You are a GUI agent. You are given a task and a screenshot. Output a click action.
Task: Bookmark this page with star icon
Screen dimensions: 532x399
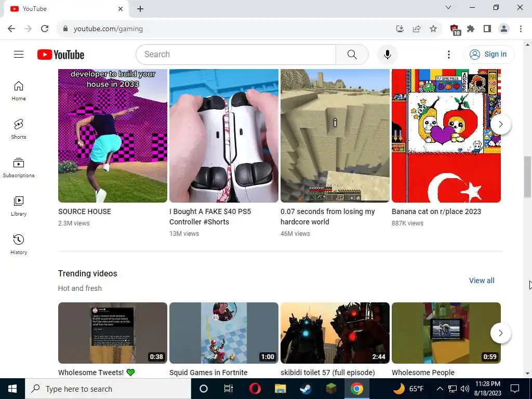click(x=433, y=29)
